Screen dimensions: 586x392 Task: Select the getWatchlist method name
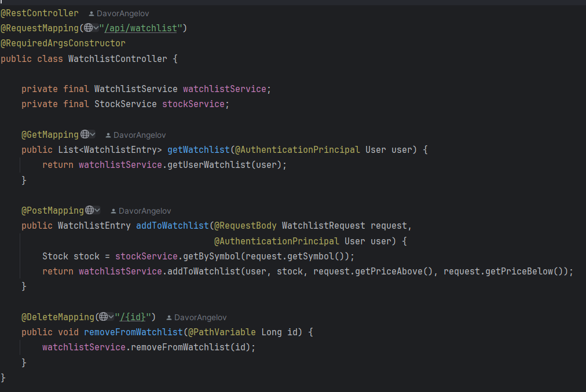199,150
